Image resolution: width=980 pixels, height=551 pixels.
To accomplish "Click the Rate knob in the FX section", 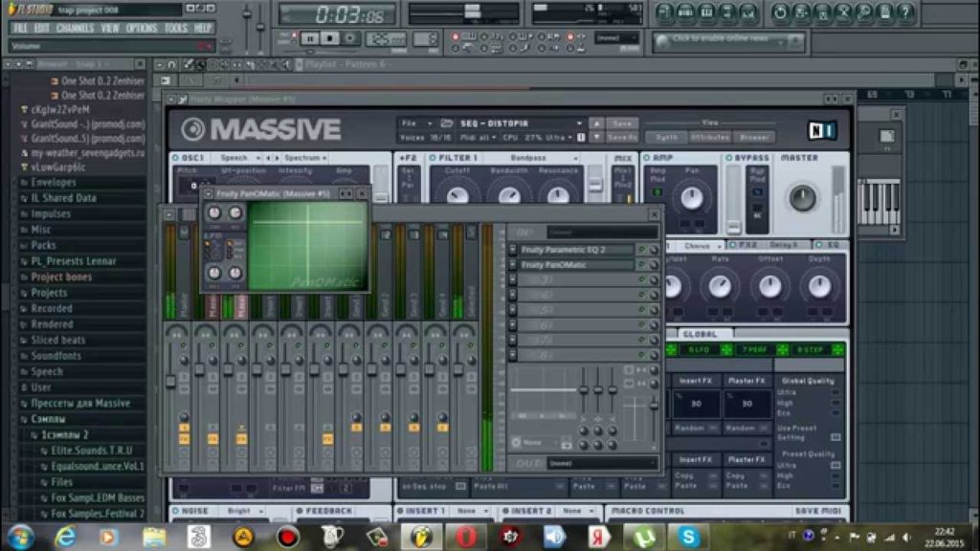I will 720,287.
